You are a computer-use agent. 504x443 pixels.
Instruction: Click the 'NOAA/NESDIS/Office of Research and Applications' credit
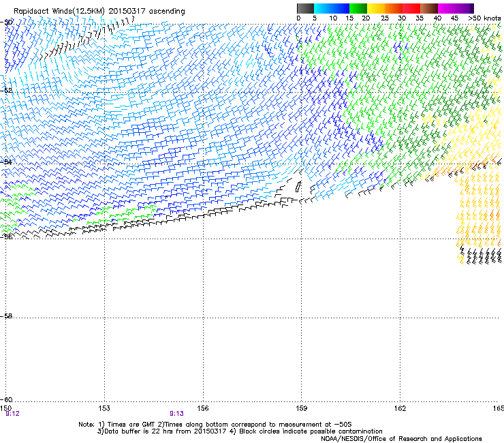(401, 439)
